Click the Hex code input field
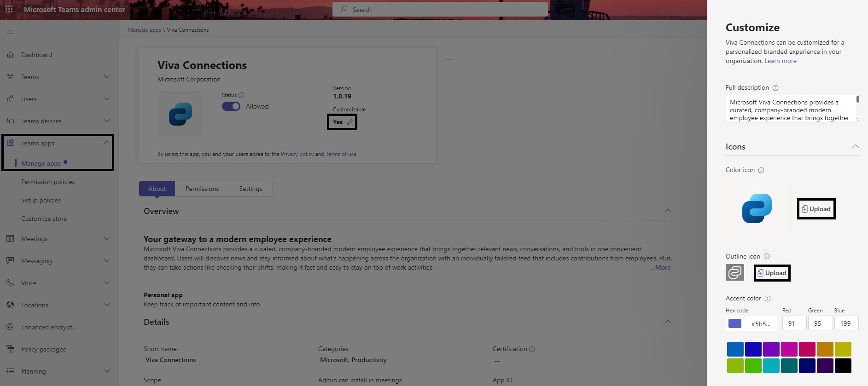Viewport: 868px width, 386px height. click(x=751, y=323)
